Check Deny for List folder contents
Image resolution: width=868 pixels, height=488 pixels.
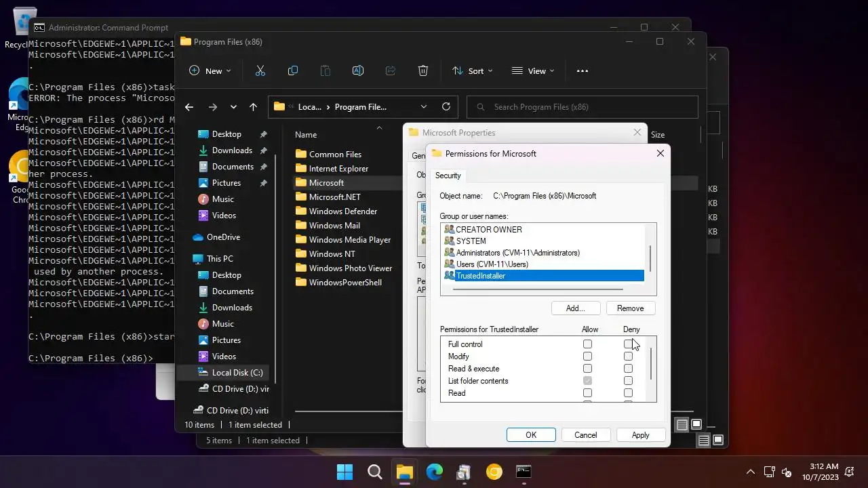(x=628, y=381)
